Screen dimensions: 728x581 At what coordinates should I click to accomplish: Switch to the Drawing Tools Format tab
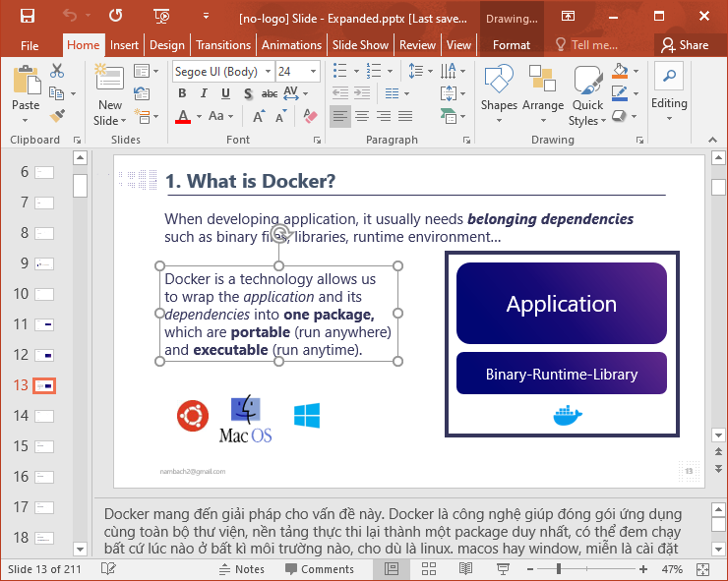(512, 45)
